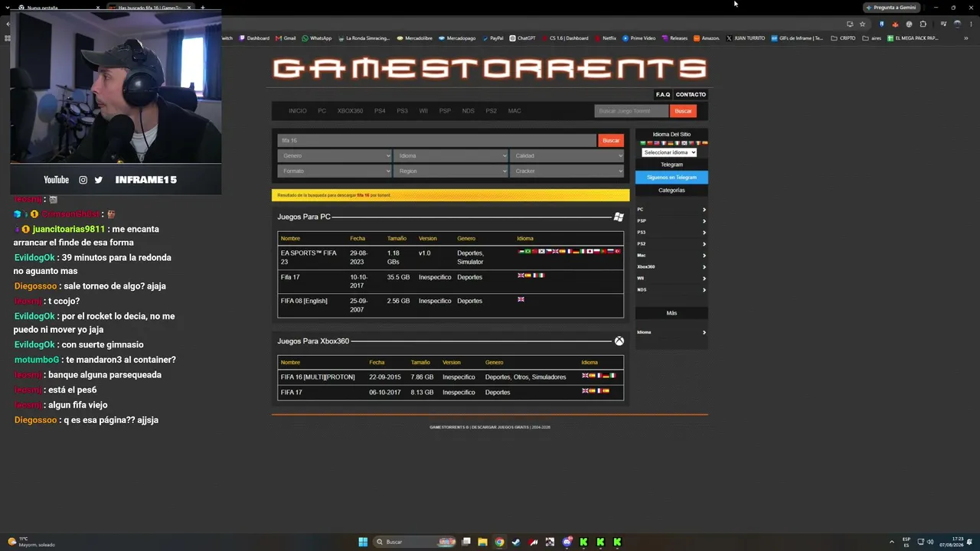Switch to Chrome in the taskbar

[499, 542]
